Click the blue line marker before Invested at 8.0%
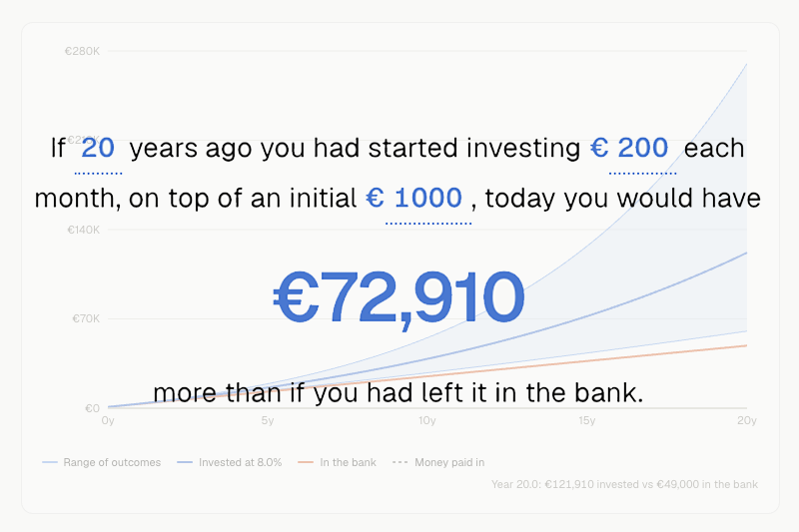Viewport: 799px width, 532px height. click(x=185, y=462)
